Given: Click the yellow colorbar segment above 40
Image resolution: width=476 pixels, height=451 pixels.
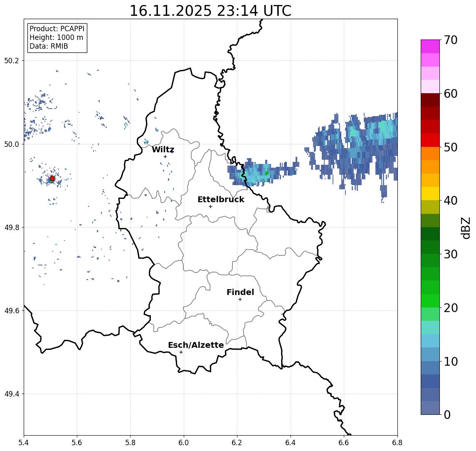Looking at the screenshot, I should point(430,193).
